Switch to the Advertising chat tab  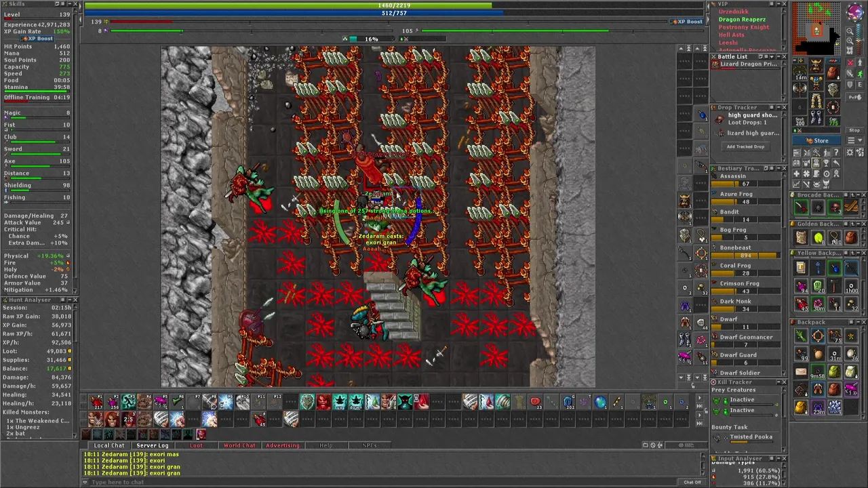click(283, 445)
